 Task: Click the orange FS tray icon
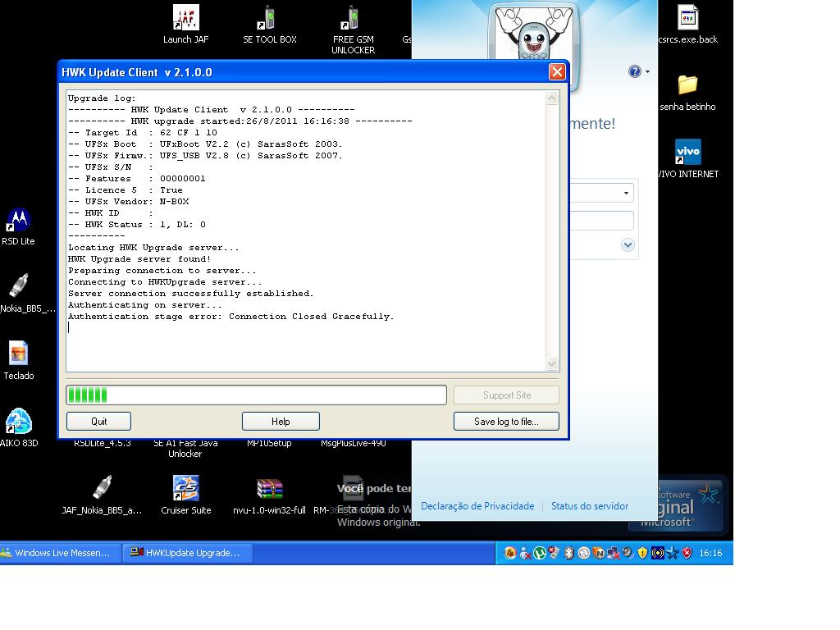[x=510, y=553]
